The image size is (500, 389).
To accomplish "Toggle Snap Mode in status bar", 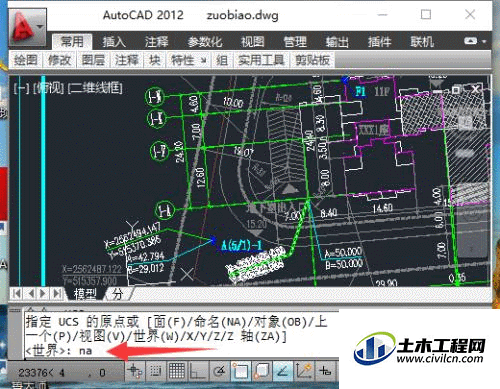I will coord(155,371).
